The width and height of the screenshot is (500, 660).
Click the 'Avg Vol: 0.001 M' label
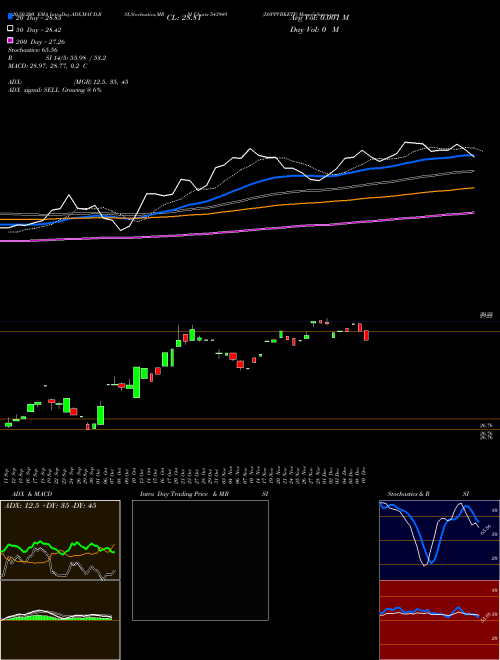pyautogui.click(x=319, y=18)
